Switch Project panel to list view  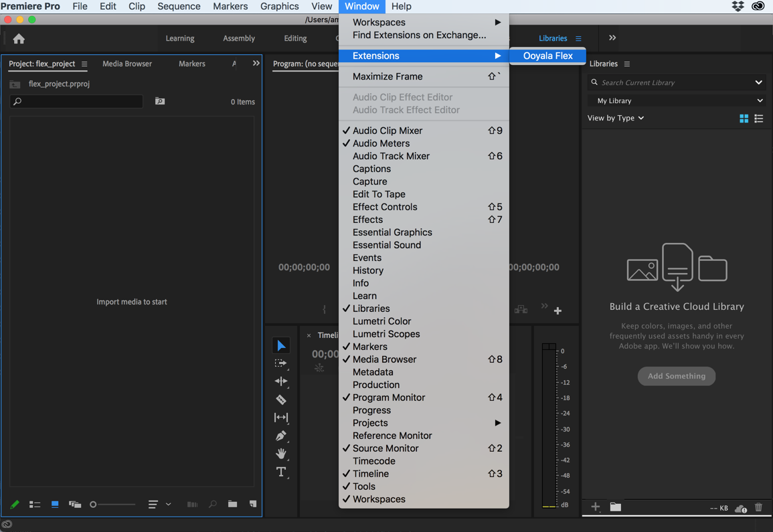35,505
